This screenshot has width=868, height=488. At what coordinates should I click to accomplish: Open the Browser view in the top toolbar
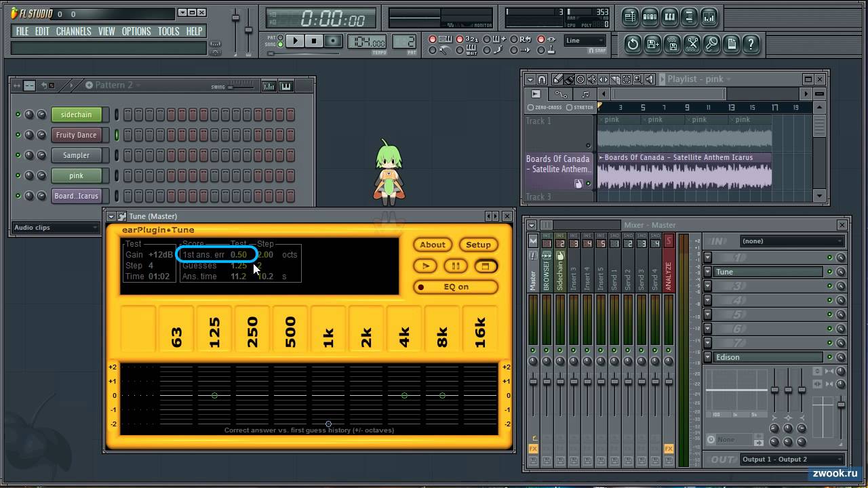point(689,17)
